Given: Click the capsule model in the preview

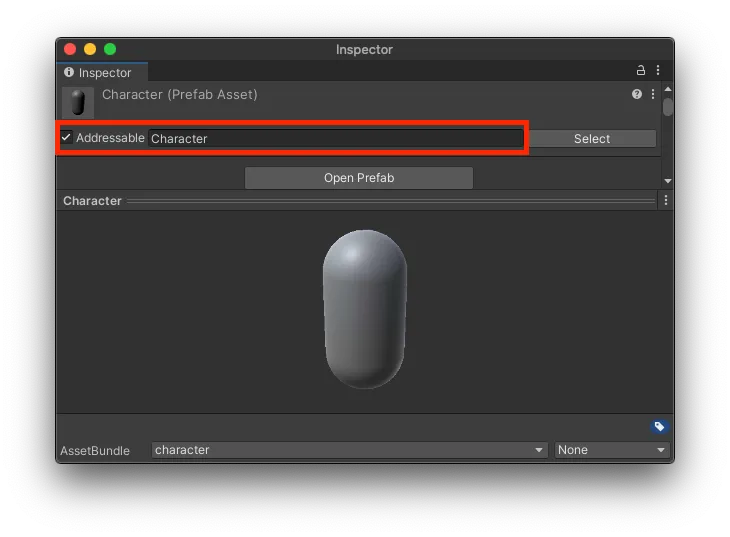Looking at the screenshot, I should coord(365,309).
